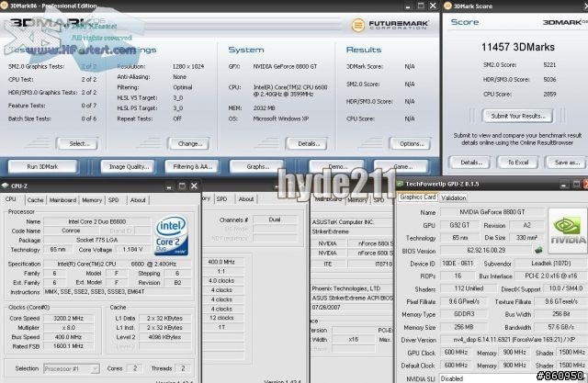Open the Processor #1 selection dropdown

[72, 368]
